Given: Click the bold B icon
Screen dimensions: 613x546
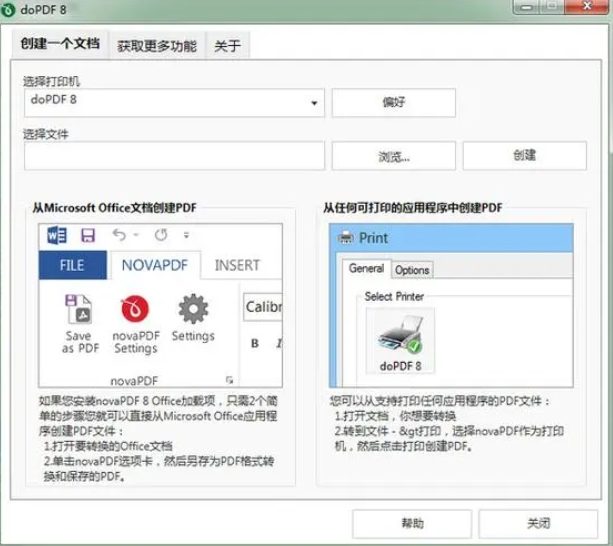Looking at the screenshot, I should pyautogui.click(x=255, y=343).
